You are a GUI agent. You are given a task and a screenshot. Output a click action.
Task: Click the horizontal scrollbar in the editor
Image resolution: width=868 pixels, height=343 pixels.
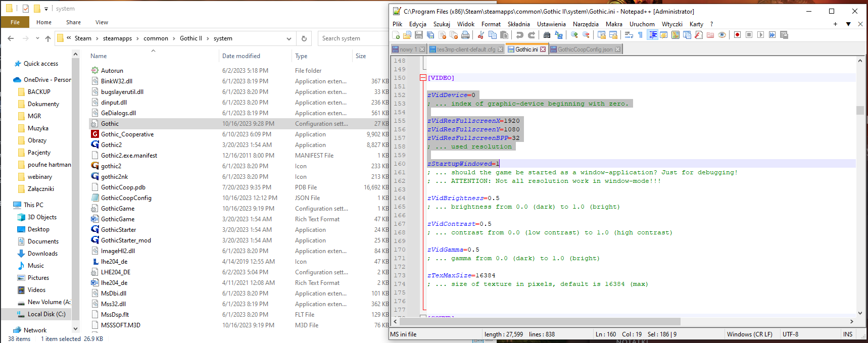click(x=541, y=322)
